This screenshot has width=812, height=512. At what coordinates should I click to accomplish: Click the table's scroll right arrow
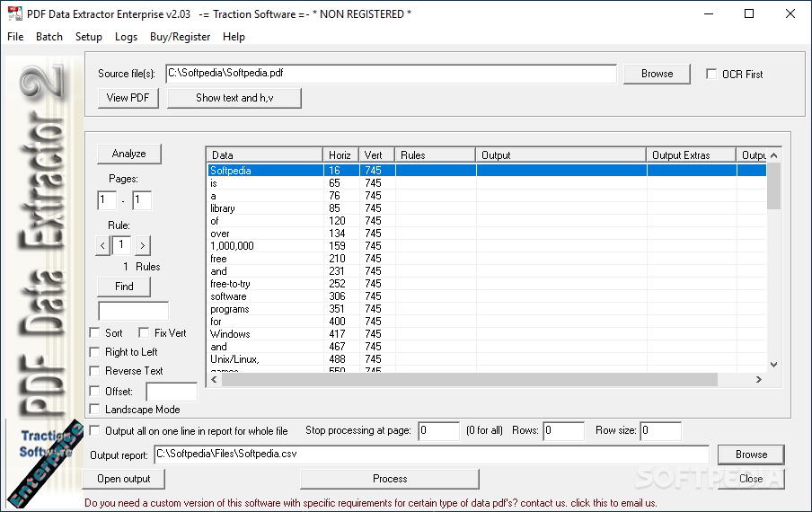pyautogui.click(x=759, y=379)
